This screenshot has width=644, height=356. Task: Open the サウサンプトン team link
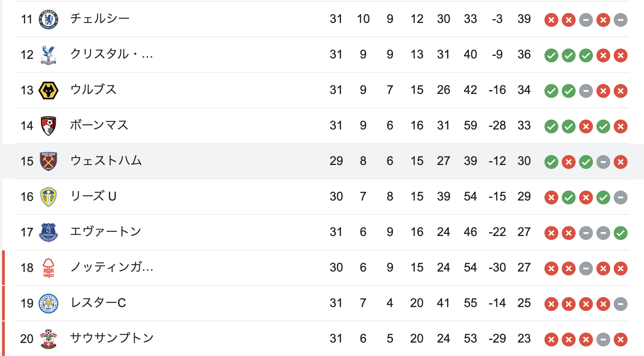point(112,338)
